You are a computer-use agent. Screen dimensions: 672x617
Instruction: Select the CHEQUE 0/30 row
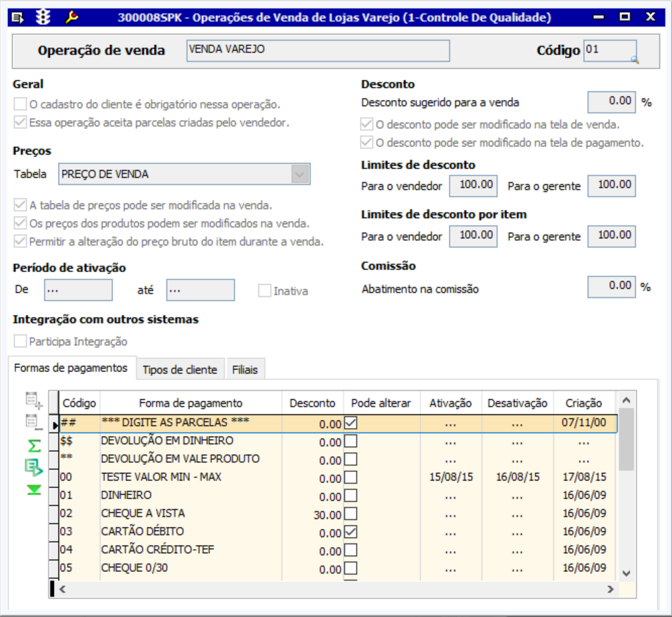coord(338,568)
